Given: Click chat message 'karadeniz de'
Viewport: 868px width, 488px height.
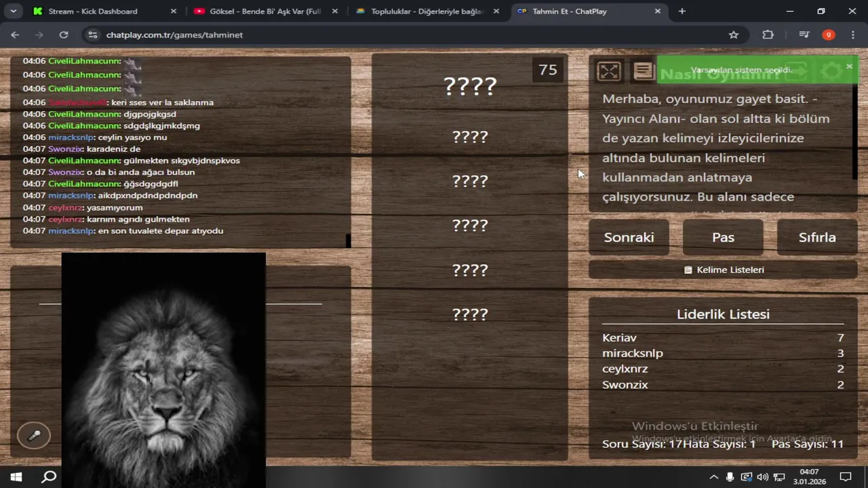Looking at the screenshot, I should (113, 149).
